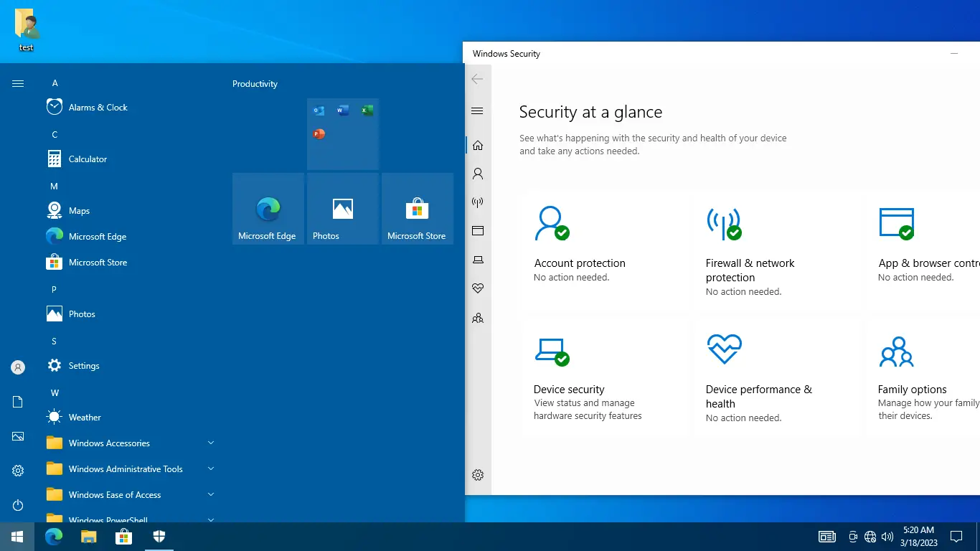Click the letter C header in app list
Viewport: 980px width, 551px height.
[x=55, y=135]
